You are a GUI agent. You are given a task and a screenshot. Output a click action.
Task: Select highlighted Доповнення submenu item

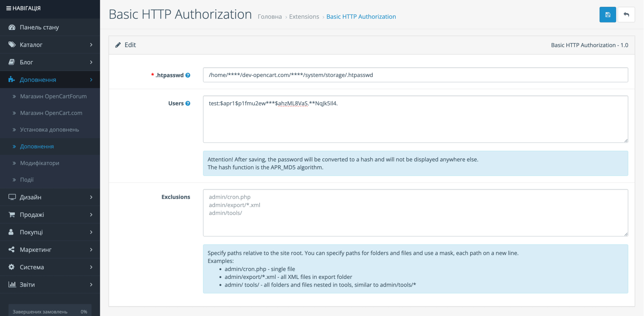[50, 146]
